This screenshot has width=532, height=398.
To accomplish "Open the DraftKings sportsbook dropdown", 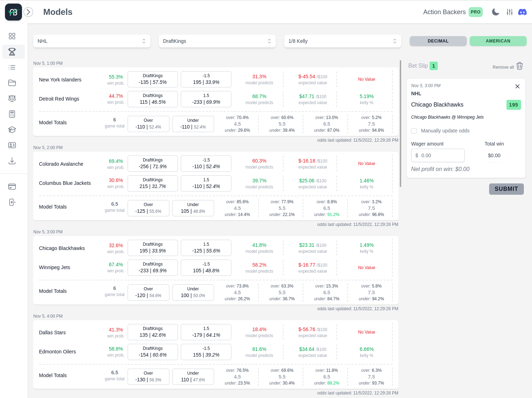I will pos(217,41).
